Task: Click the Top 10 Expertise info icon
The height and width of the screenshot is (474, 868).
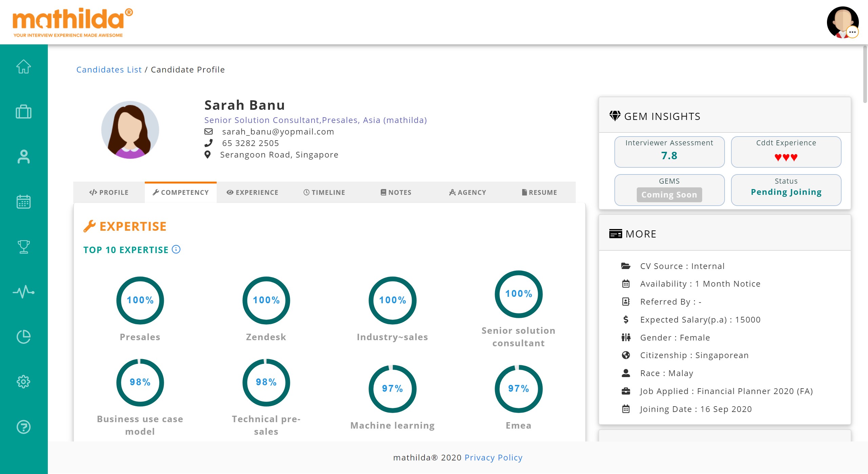Action: coord(176,249)
